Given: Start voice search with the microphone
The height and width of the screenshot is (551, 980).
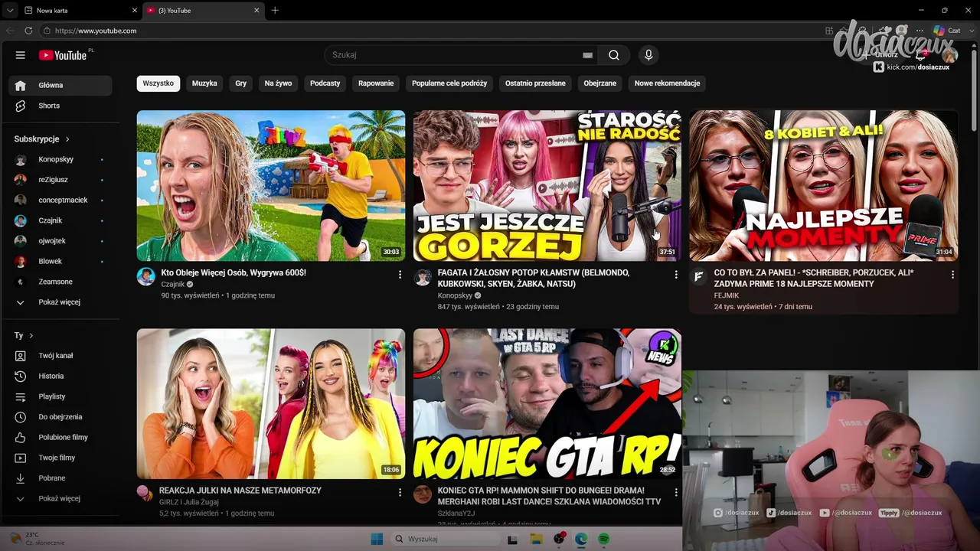Looking at the screenshot, I should point(648,55).
